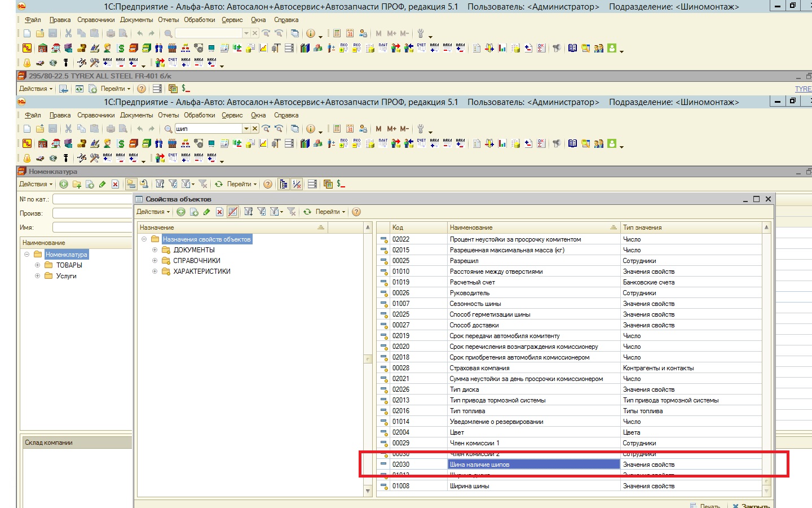812x508 pixels.
Task: Toggle the crossed-out list button in Свойства объектов
Action: click(232, 212)
